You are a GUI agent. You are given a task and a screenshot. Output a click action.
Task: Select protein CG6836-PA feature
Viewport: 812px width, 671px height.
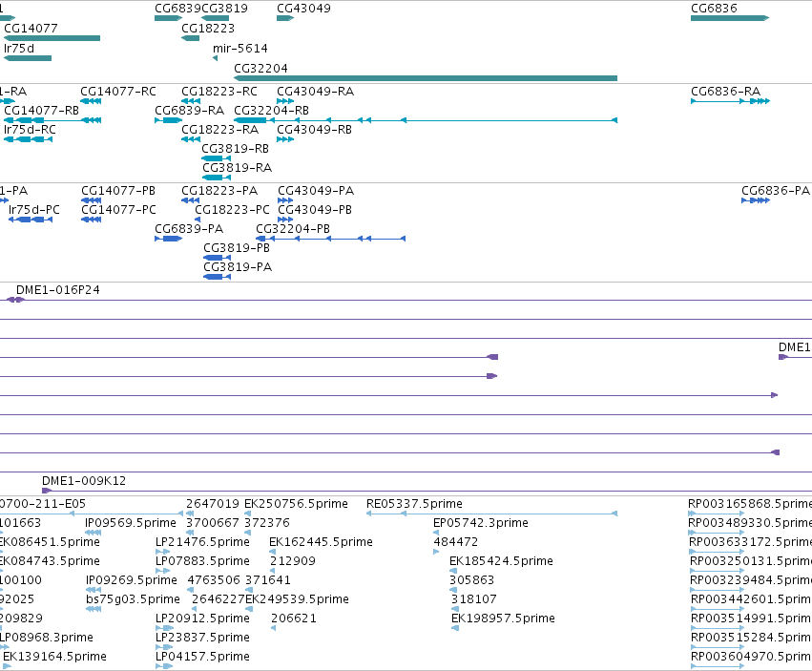pyautogui.click(x=756, y=200)
